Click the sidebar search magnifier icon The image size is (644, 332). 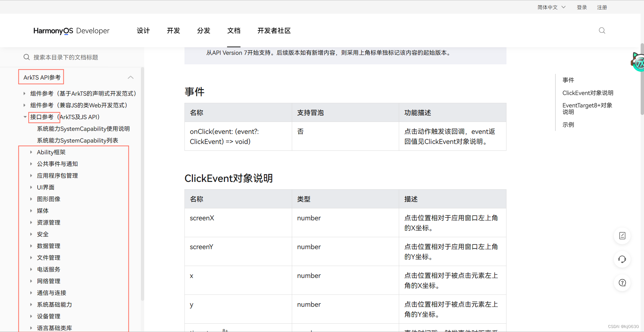[26, 57]
